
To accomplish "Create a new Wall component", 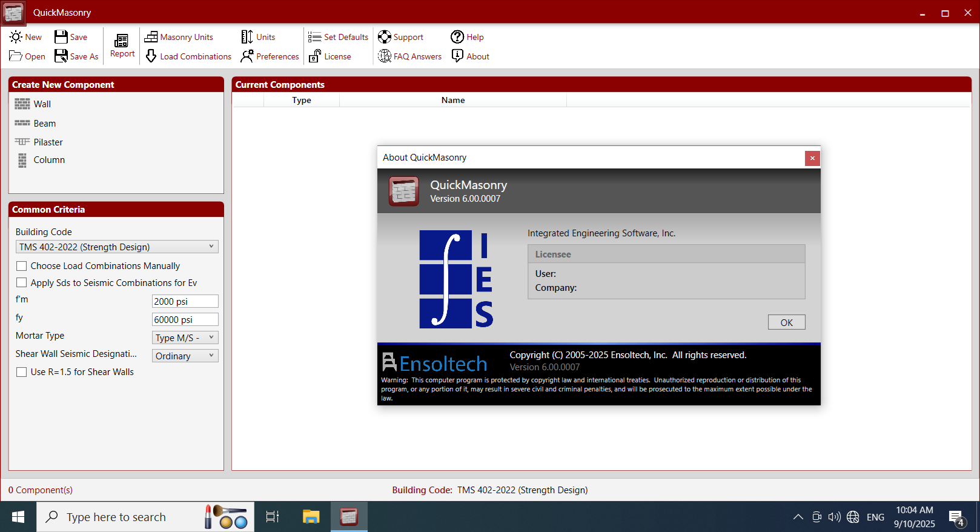I will (33, 104).
